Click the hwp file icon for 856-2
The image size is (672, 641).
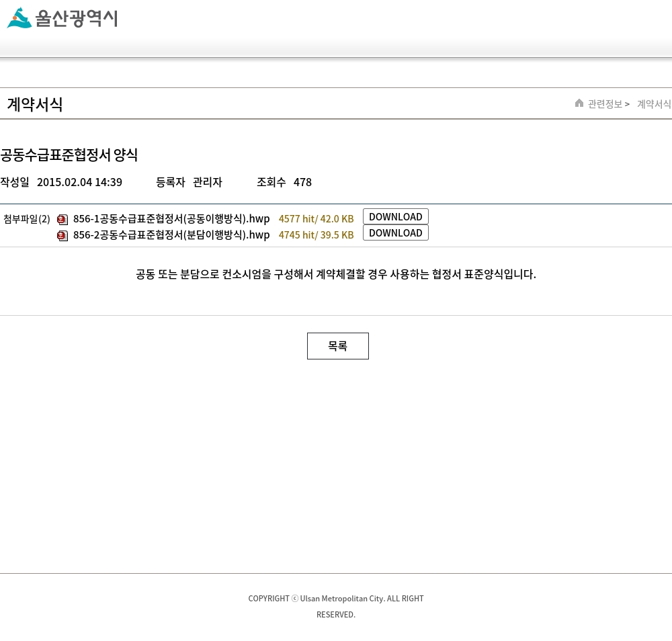[x=62, y=236]
